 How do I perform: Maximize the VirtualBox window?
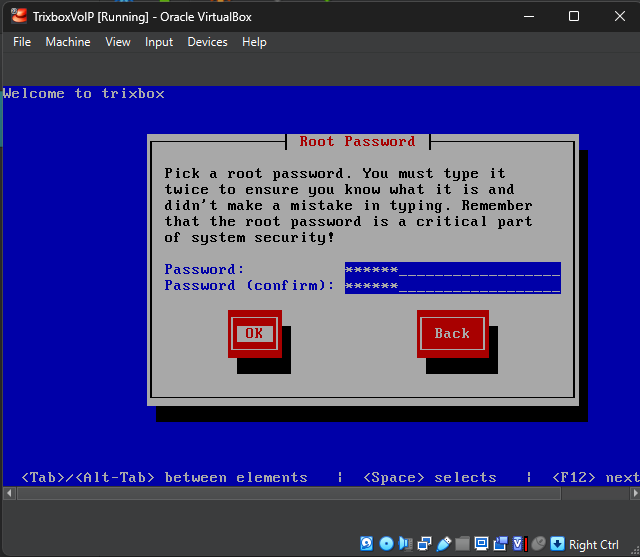pos(574,16)
